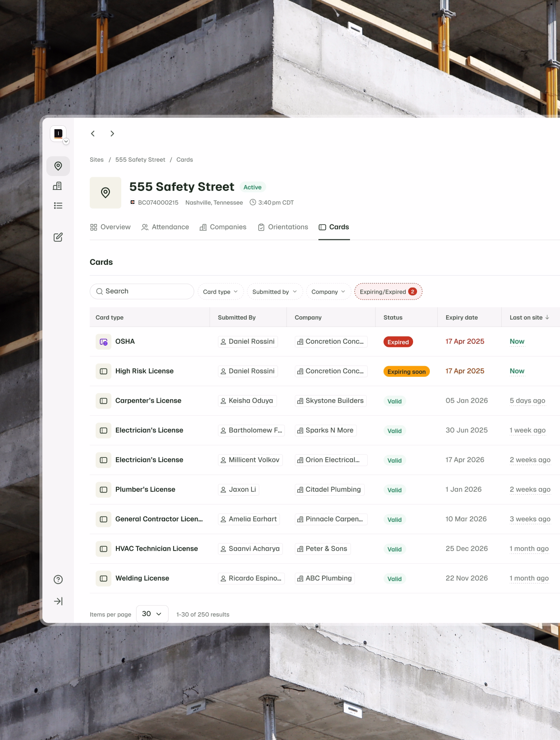Click the site pin icon beside 555 Safety Street
The image size is (560, 740).
point(105,193)
